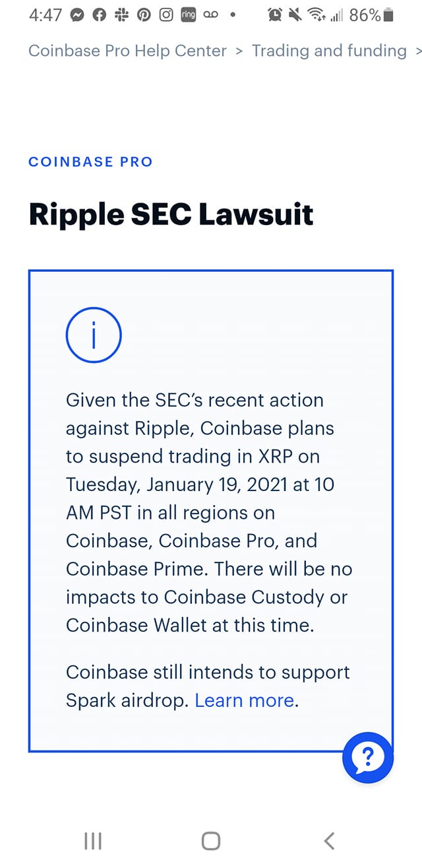The image size is (422, 868).
Task: Follow the Learn more link about Spark airdrop
Action: [245, 700]
